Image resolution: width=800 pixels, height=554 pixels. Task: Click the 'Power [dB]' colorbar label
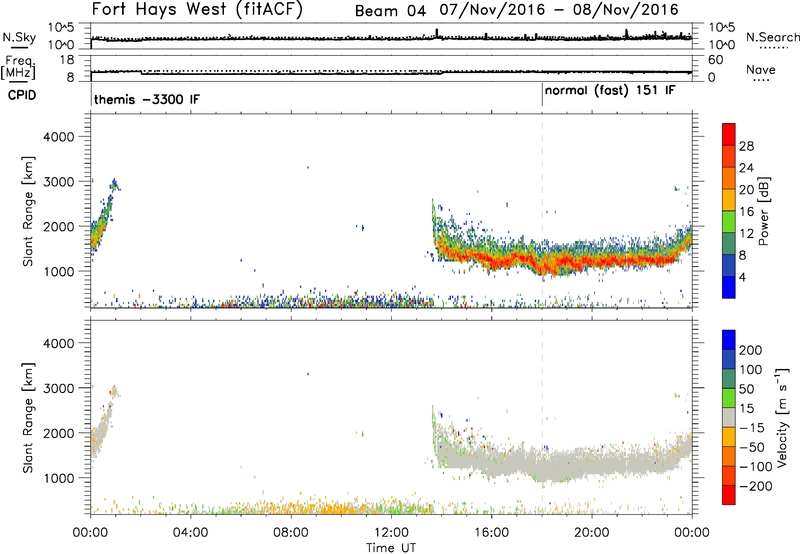[763, 211]
